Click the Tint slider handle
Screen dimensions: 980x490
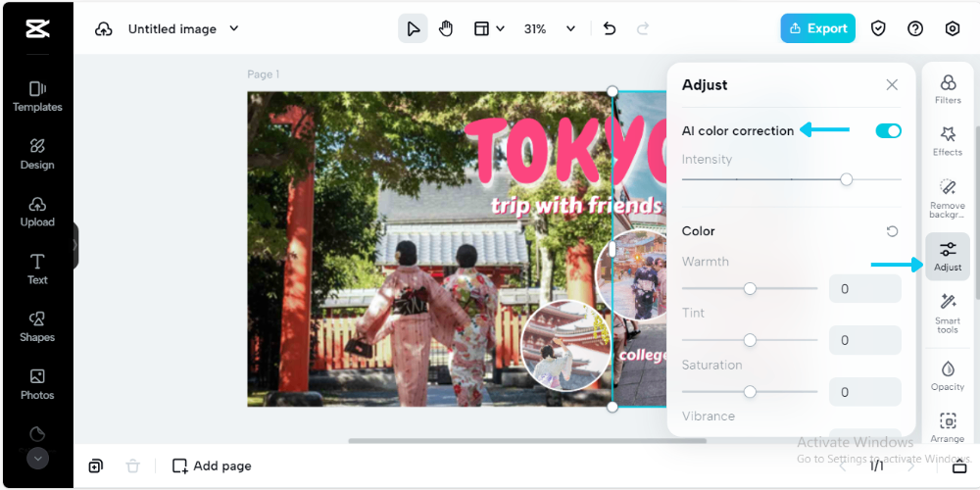750,340
